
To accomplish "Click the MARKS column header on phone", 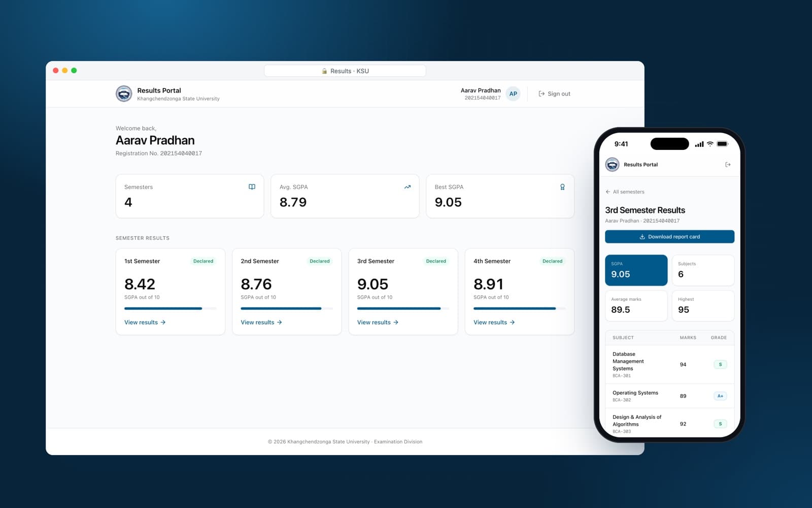I will pos(688,338).
